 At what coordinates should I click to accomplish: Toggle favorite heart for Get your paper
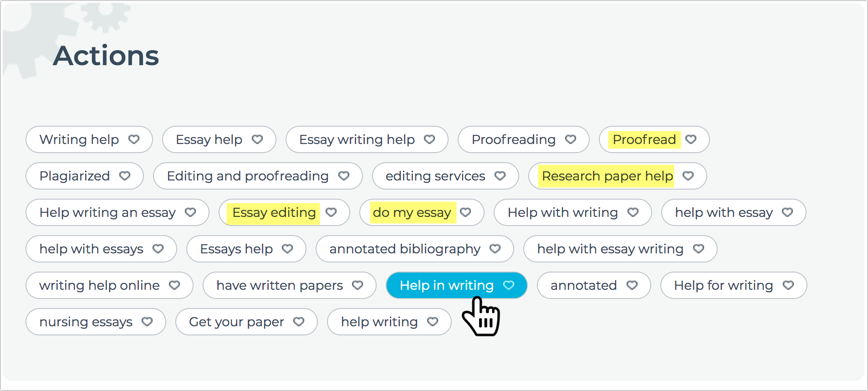pos(299,322)
